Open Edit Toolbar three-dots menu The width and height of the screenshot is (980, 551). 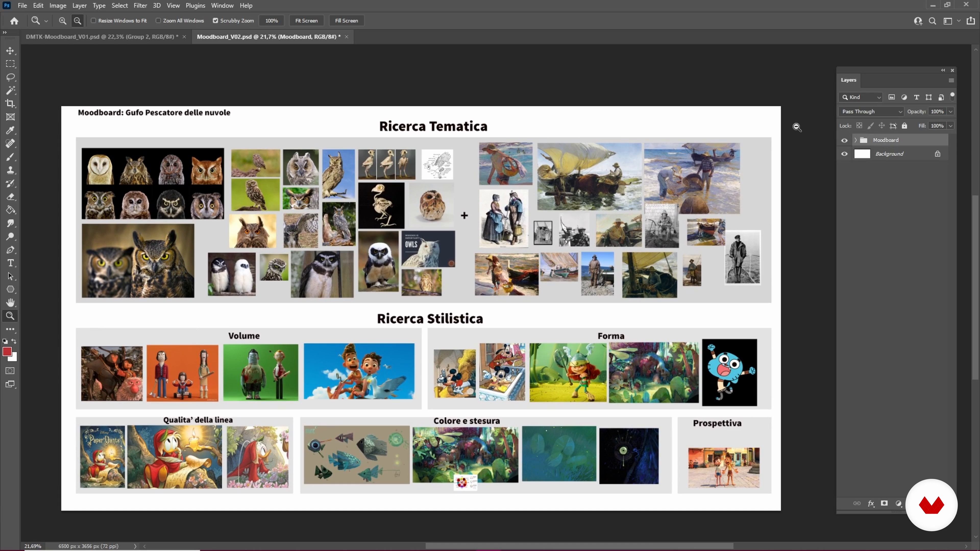[x=10, y=329]
